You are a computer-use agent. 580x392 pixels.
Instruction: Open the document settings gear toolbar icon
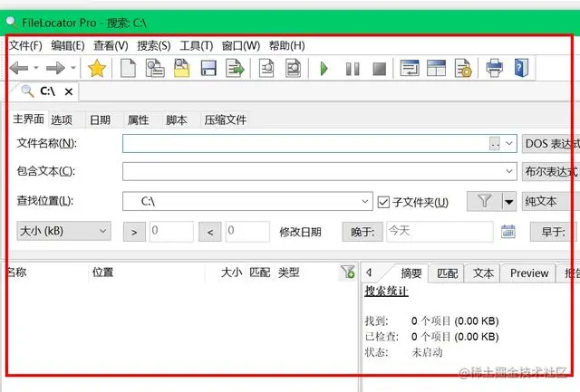point(463,68)
